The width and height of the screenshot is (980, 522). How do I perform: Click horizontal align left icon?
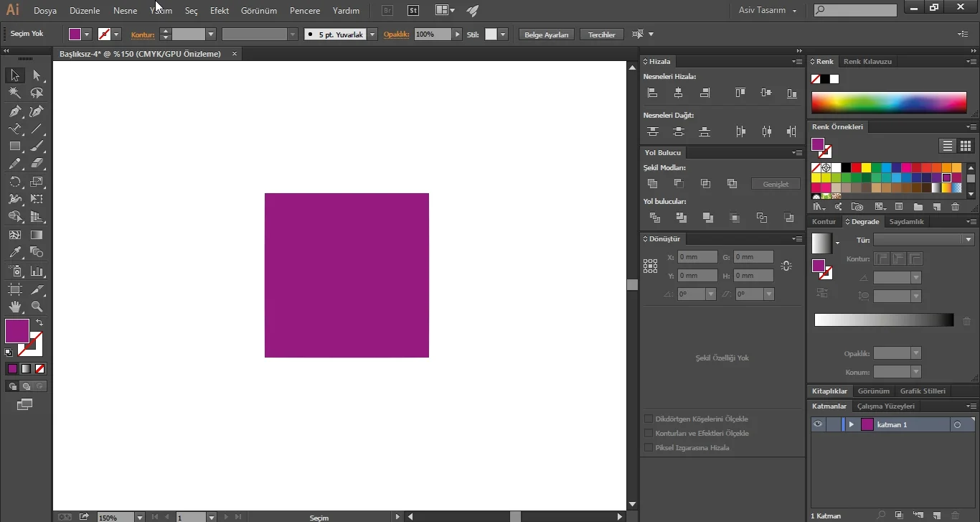click(x=652, y=93)
